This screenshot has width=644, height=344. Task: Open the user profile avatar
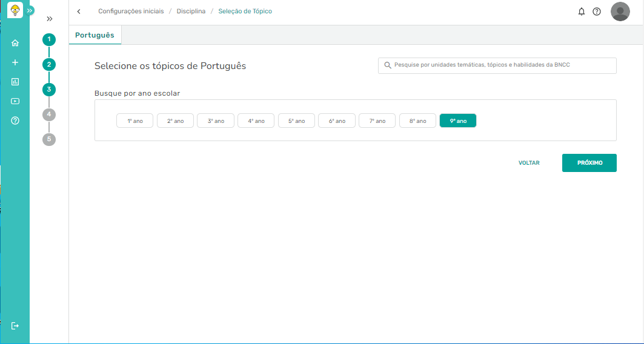(620, 12)
